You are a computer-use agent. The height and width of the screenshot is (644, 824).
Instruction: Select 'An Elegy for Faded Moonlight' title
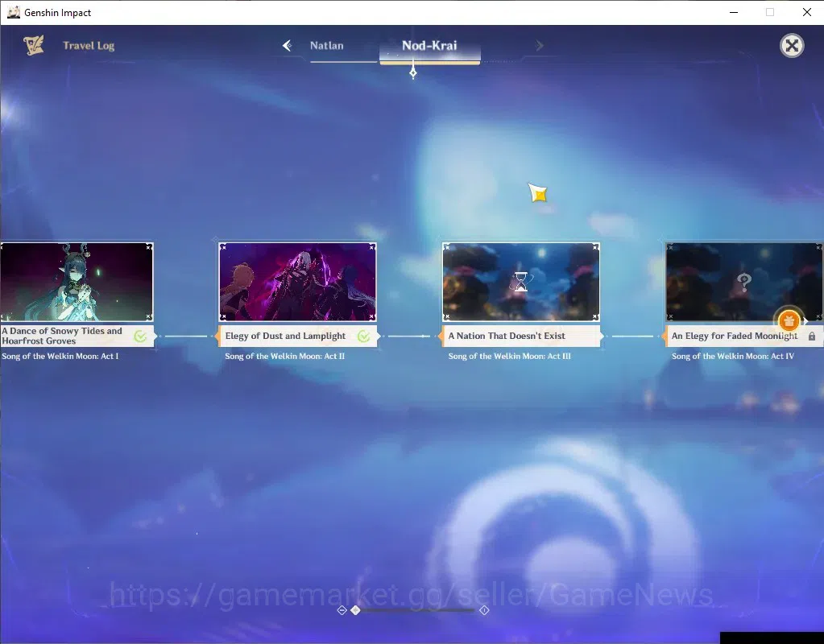pyautogui.click(x=734, y=336)
